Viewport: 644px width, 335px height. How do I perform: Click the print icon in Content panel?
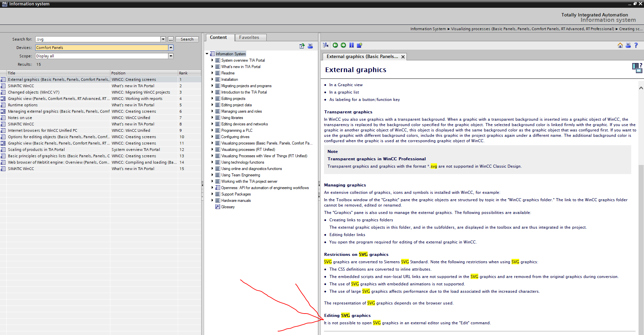point(310,46)
